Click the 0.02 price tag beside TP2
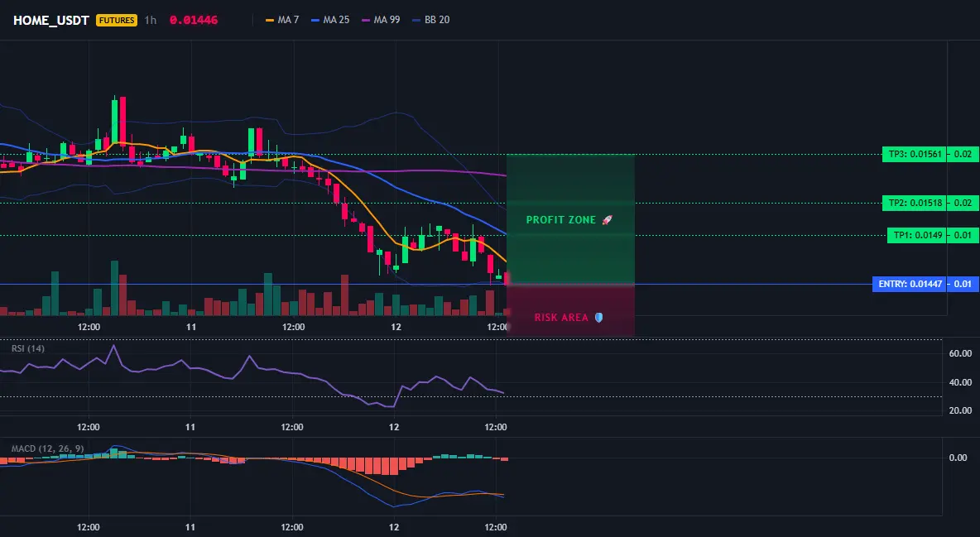This screenshot has width=980, height=537. (x=963, y=204)
